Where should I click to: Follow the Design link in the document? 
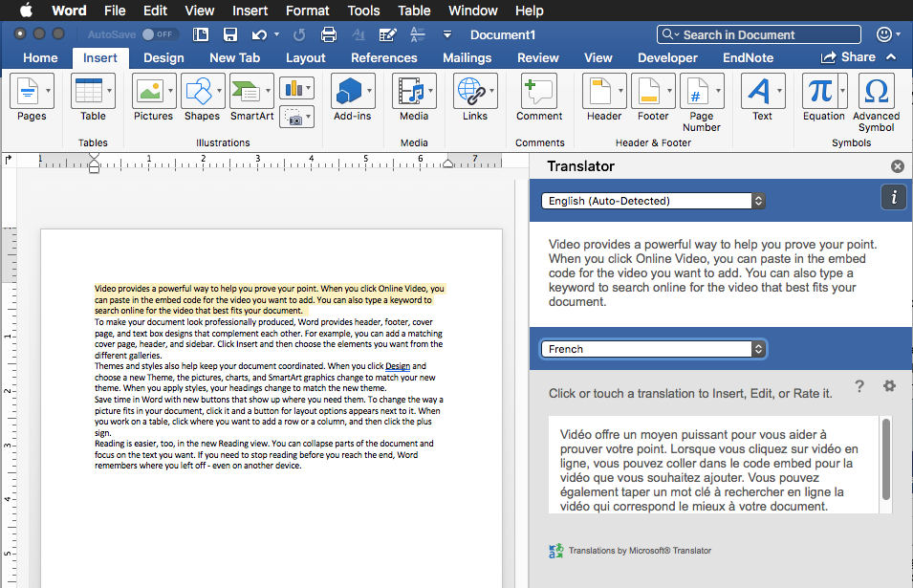click(398, 366)
